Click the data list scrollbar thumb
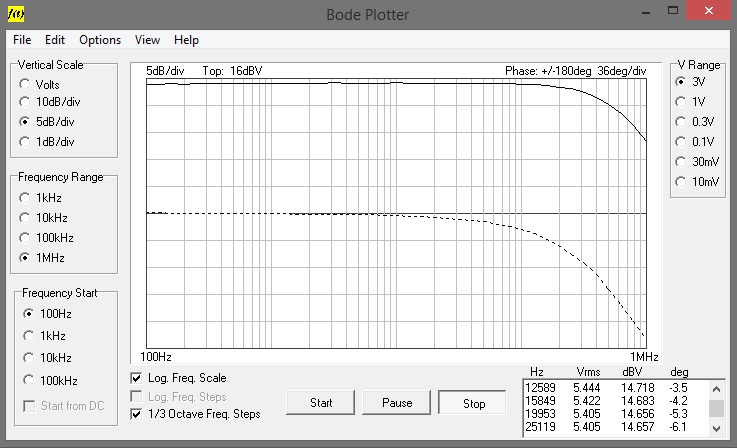Image resolution: width=737 pixels, height=448 pixels. tap(716, 409)
